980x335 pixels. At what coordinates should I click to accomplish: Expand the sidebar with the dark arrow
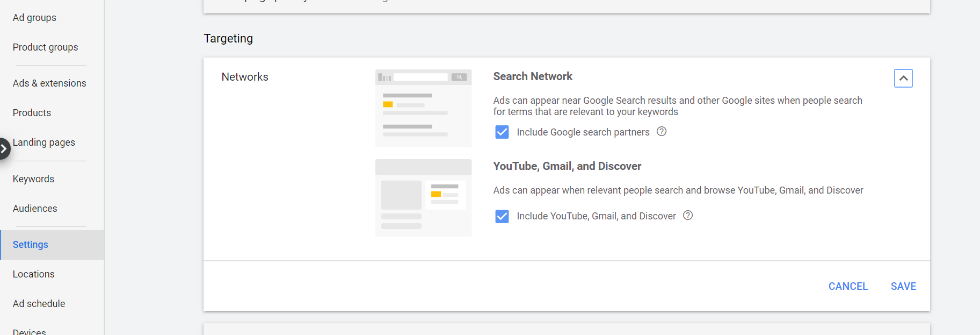4,149
